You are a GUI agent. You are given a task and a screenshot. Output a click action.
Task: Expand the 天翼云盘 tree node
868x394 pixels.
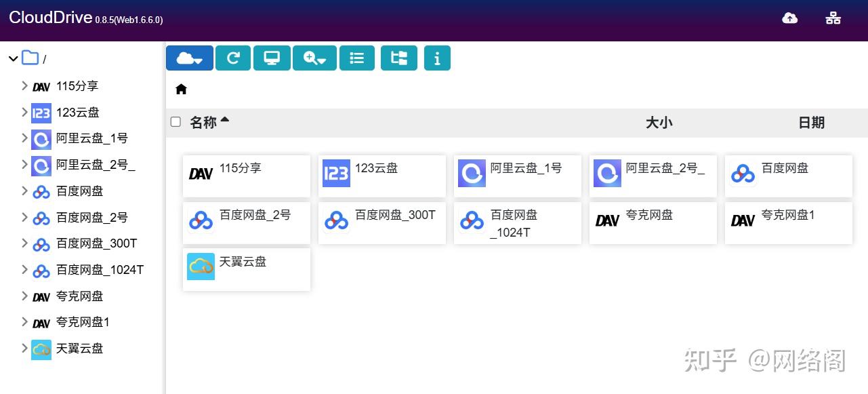click(x=24, y=349)
